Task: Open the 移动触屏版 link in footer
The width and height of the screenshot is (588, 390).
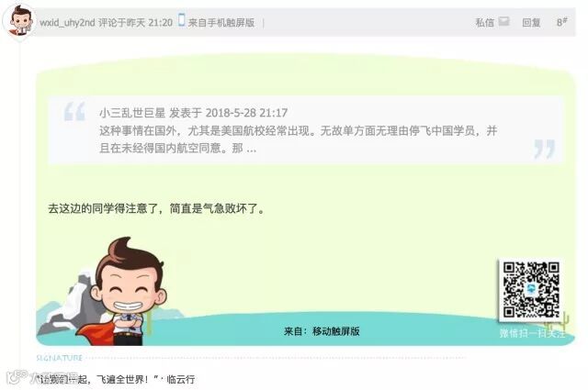Action: (336, 331)
